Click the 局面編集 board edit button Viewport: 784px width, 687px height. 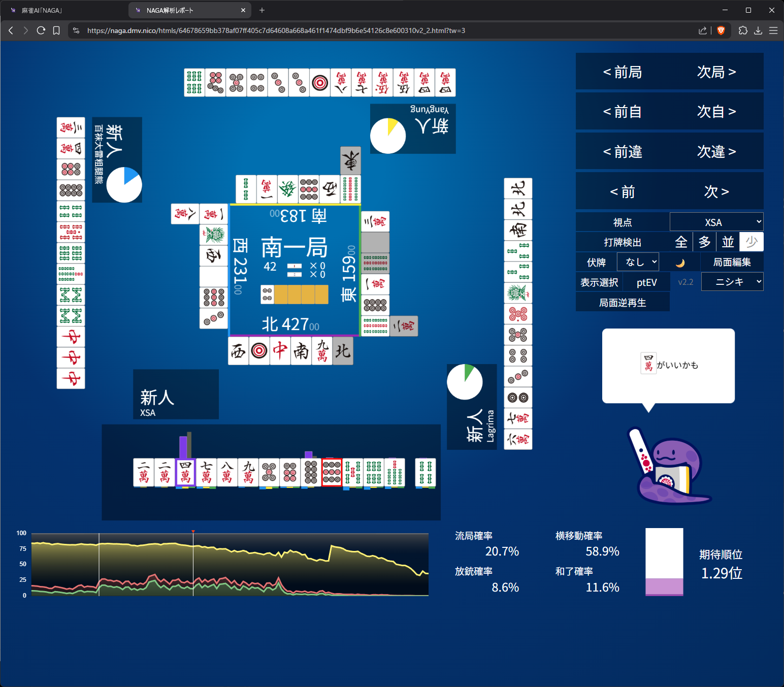732,262
